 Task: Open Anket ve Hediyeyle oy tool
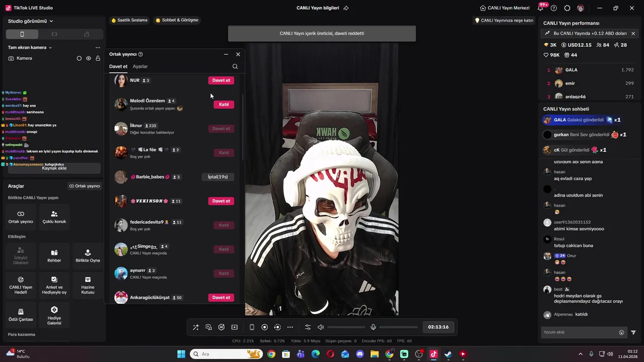[x=54, y=286]
